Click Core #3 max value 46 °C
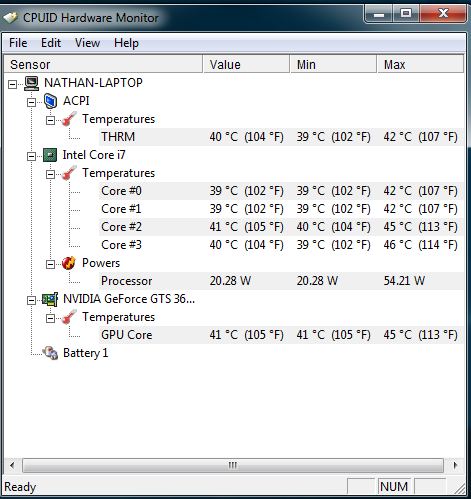The width and height of the screenshot is (471, 499). [421, 245]
